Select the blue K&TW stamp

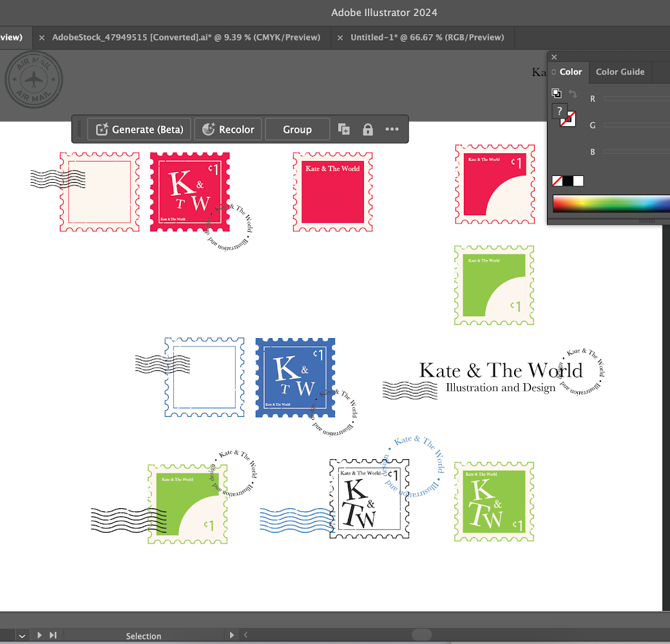[x=295, y=378]
